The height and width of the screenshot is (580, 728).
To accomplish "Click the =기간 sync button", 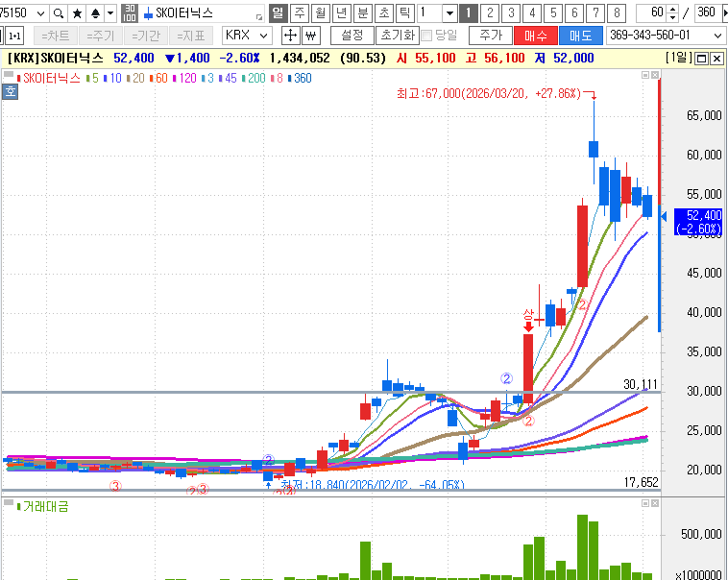I will tap(146, 36).
